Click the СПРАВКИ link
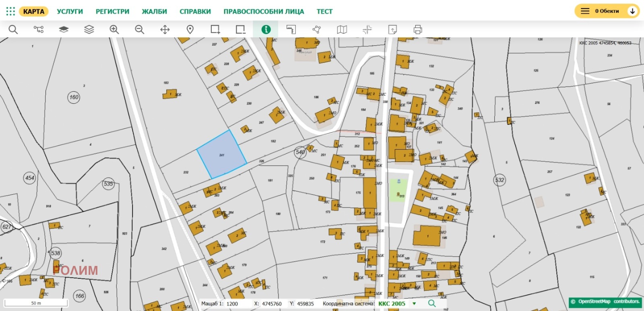The image size is (644, 311). (x=195, y=12)
